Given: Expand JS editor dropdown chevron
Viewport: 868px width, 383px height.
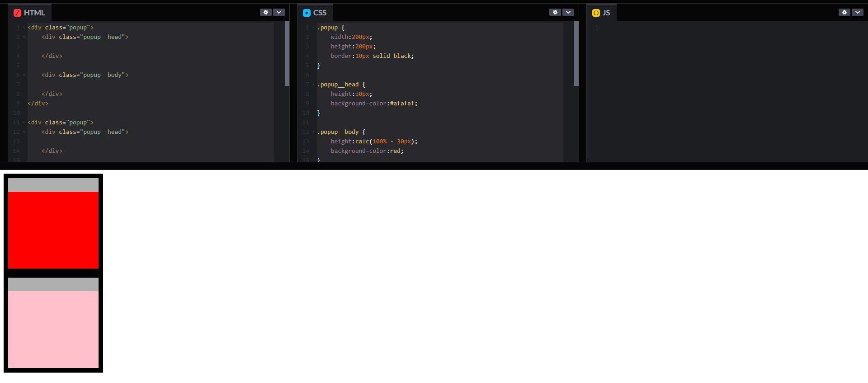Looking at the screenshot, I should 858,12.
